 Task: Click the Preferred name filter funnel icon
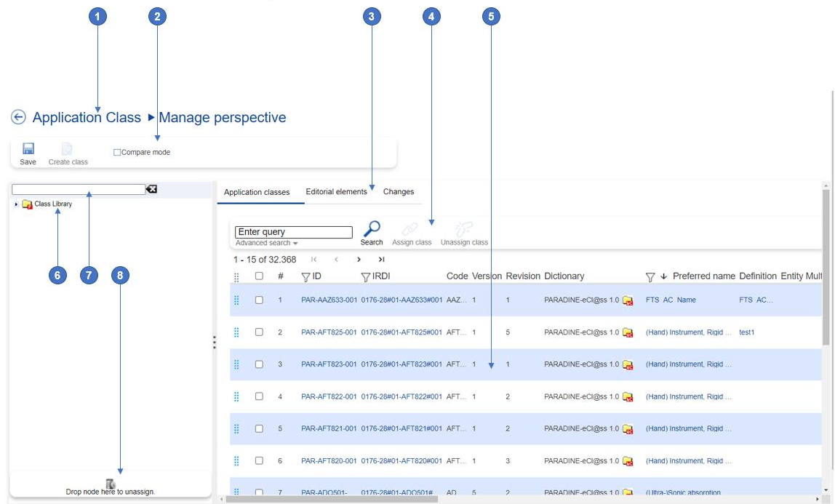coord(650,277)
